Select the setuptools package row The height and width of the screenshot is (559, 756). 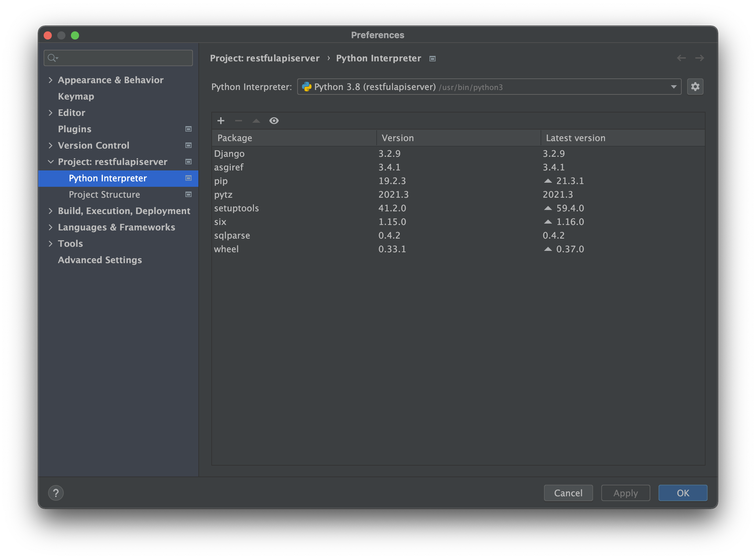237,208
